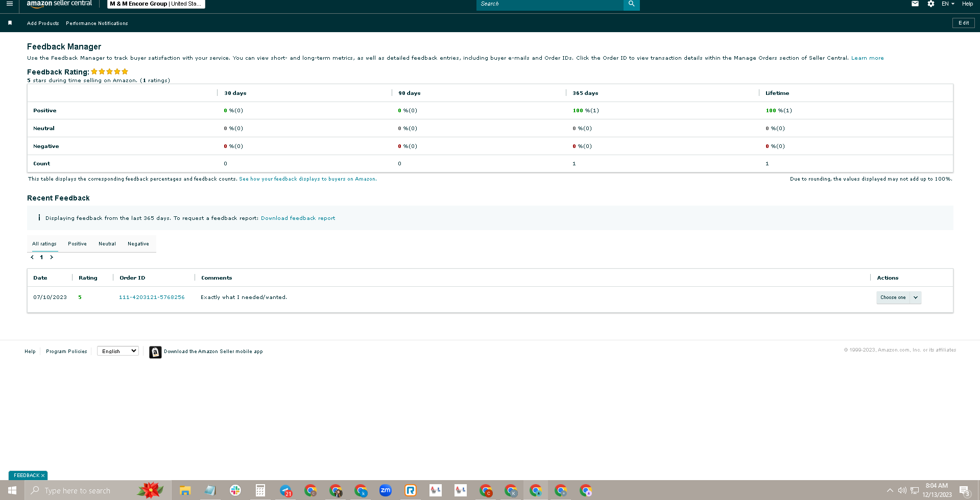The width and height of the screenshot is (980, 500).
Task: Click the Amazon Seller Central logo
Action: click(x=59, y=4)
